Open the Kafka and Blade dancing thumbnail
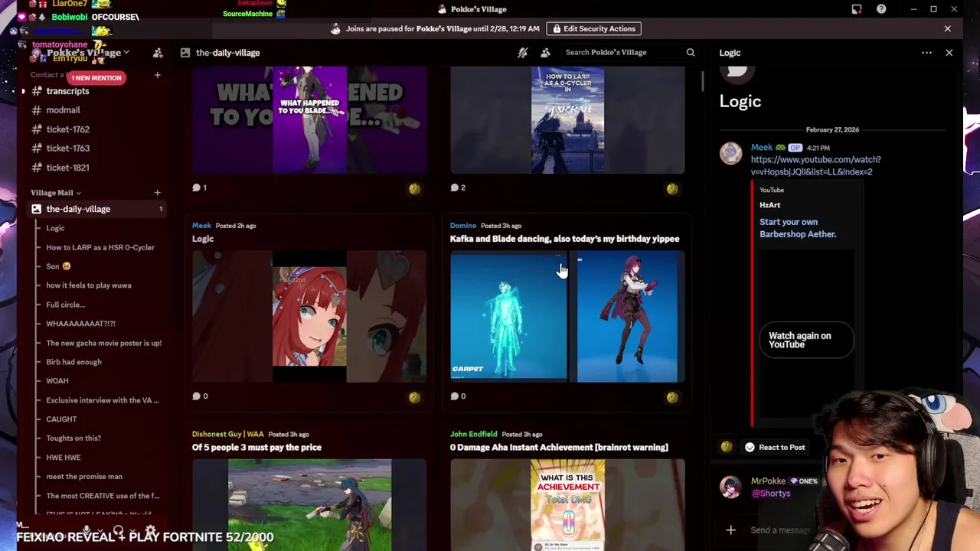This screenshot has width=980, height=551. (x=567, y=316)
